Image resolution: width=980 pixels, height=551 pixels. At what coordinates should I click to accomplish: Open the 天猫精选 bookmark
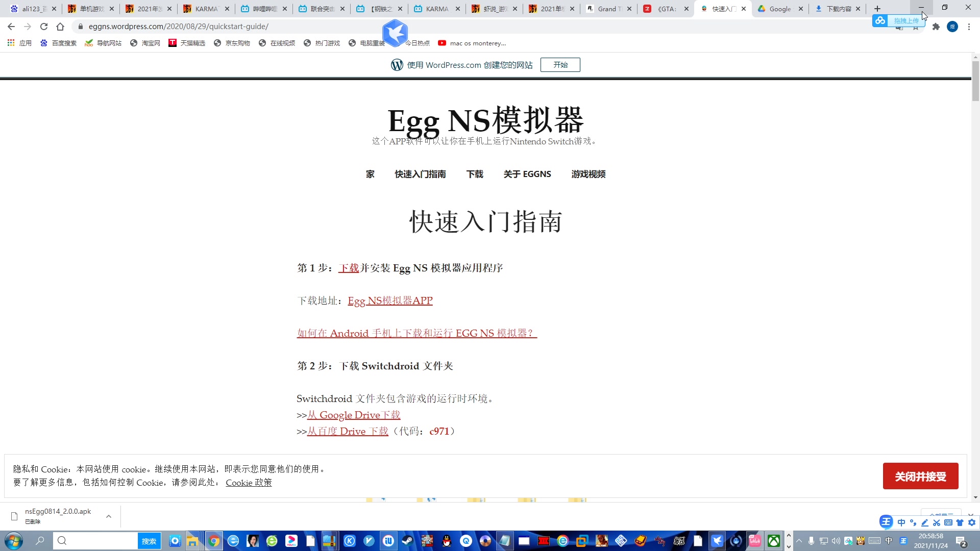point(187,43)
